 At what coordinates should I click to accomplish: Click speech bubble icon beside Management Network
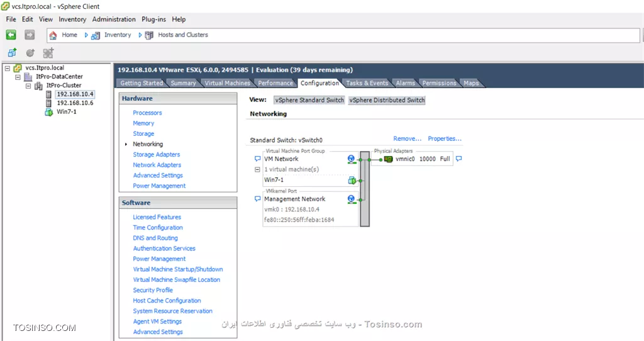[257, 199]
